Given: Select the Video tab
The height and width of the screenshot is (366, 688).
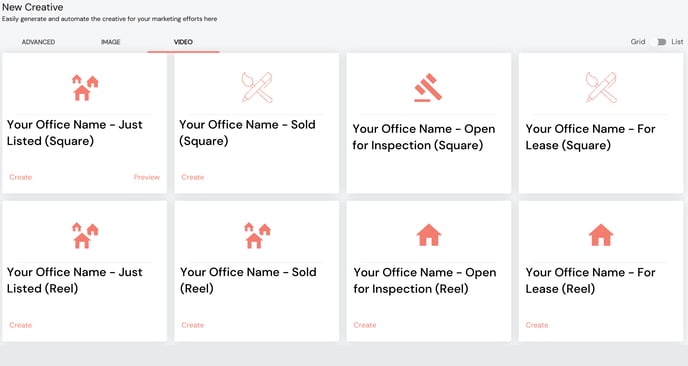Looking at the screenshot, I should [x=183, y=42].
